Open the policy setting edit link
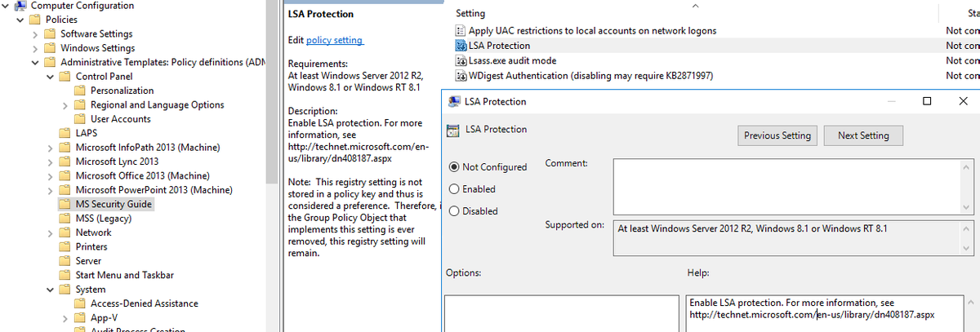980x332 pixels. pyautogui.click(x=335, y=40)
